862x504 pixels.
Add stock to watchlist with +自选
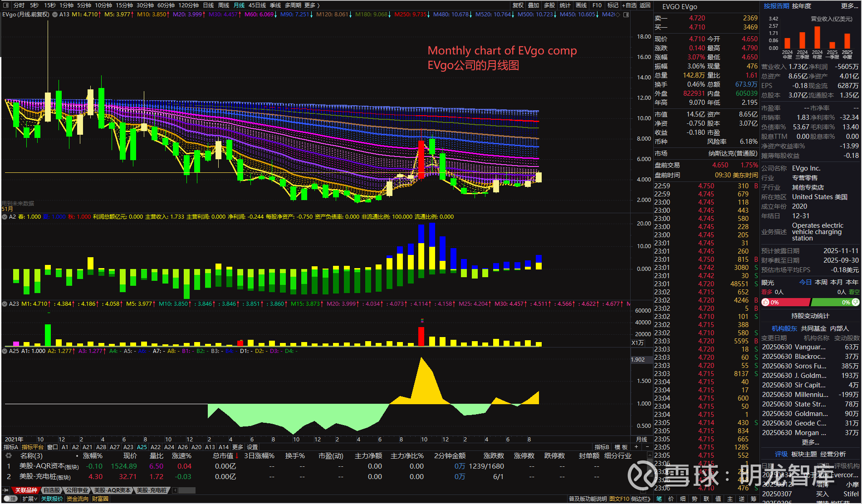[x=629, y=5]
